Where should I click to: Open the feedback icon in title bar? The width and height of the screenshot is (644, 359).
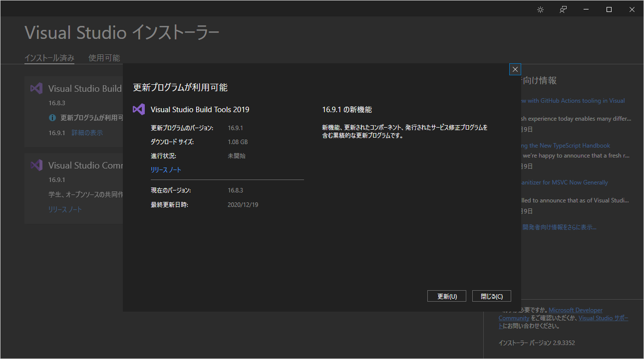pos(563,9)
